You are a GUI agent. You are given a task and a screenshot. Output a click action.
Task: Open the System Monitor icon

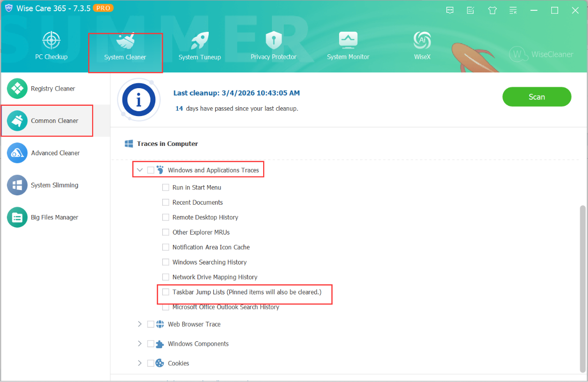tap(348, 41)
